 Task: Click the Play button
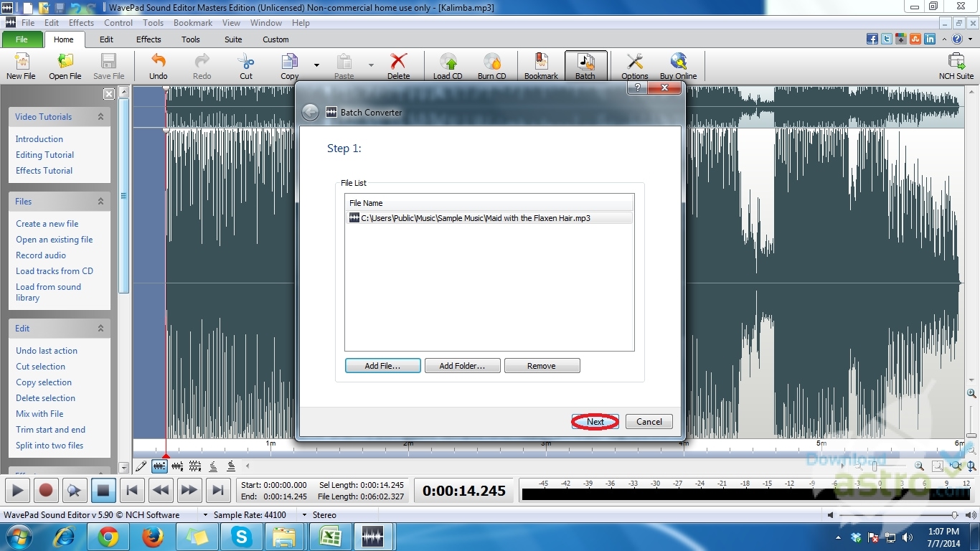point(18,491)
